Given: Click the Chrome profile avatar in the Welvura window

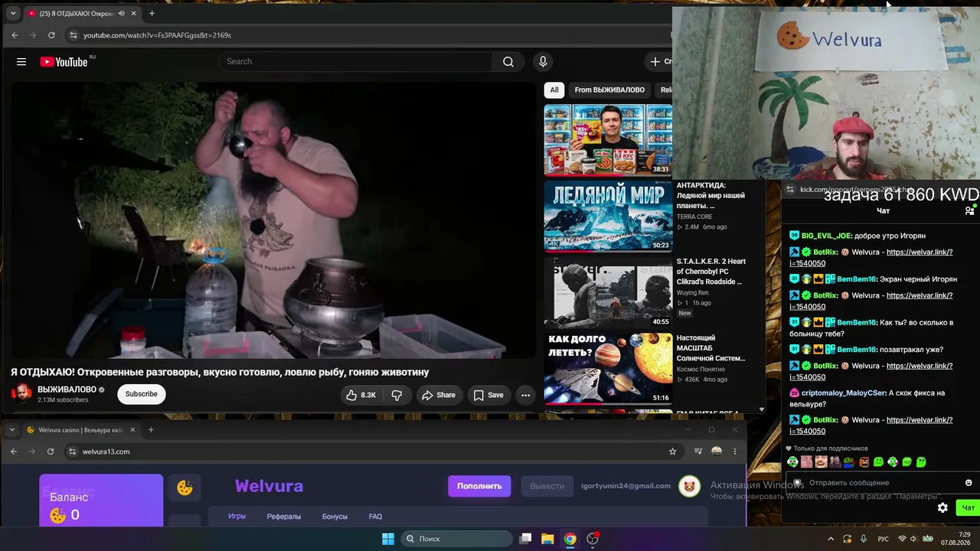Looking at the screenshot, I should pyautogui.click(x=717, y=452).
